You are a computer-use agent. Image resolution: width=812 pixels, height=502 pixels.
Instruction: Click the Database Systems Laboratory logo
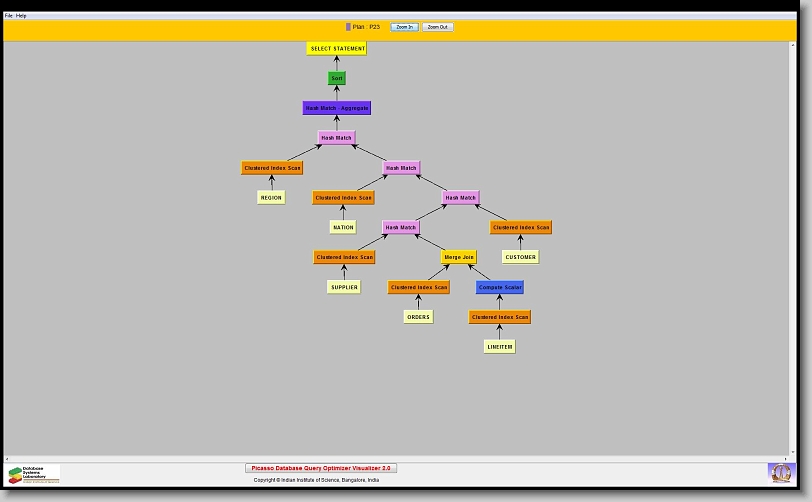pos(34,474)
